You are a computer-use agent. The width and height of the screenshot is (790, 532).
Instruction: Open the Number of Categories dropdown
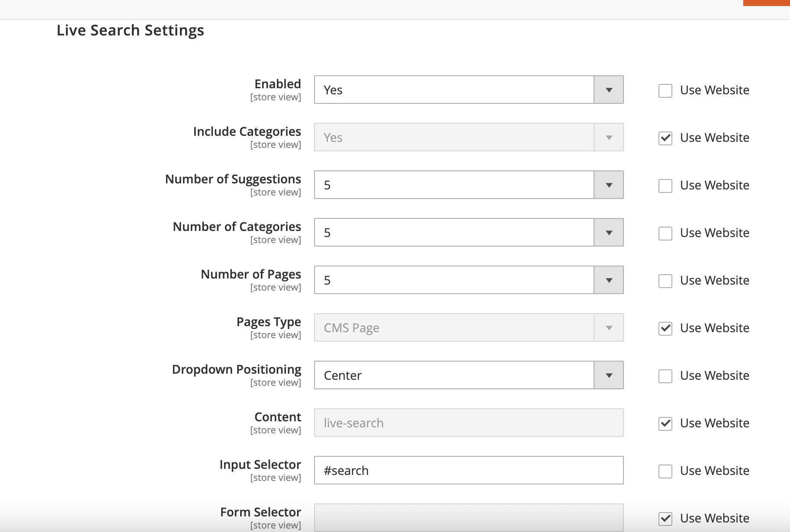click(x=469, y=233)
